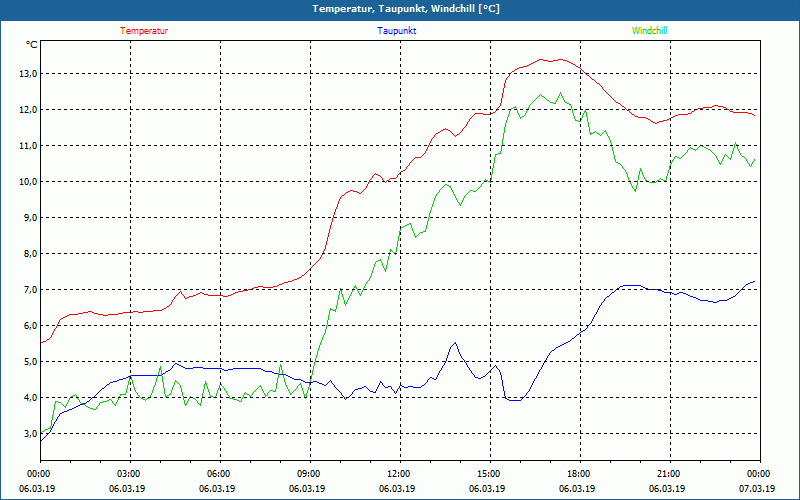Click the 6,0 y-axis value

[31, 326]
